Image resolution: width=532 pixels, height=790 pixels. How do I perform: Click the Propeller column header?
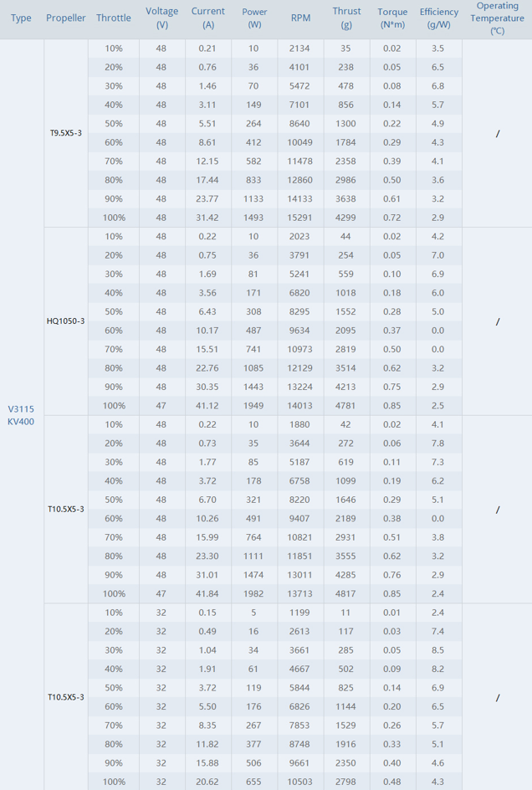click(66, 18)
